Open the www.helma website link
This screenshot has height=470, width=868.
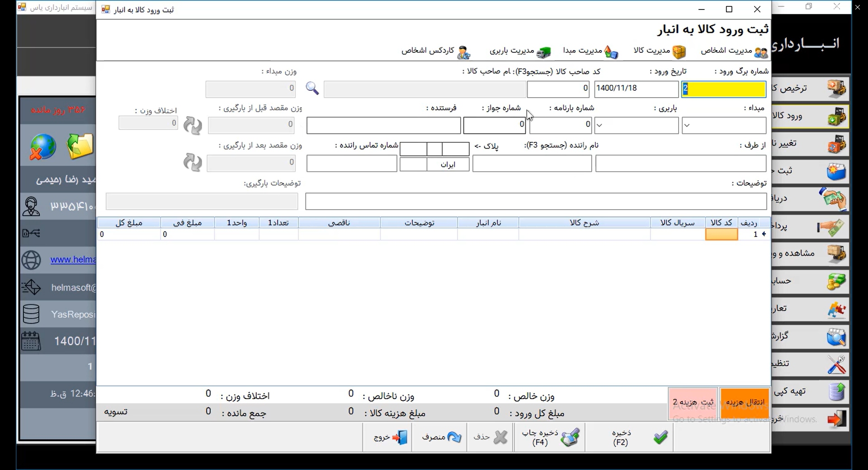click(x=73, y=260)
